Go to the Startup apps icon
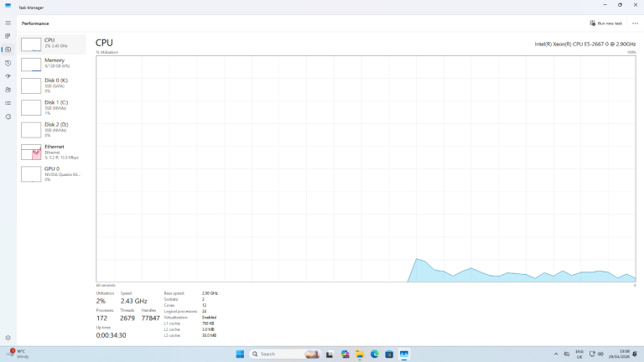Image resolution: width=644 pixels, height=362 pixels. coord(8,76)
